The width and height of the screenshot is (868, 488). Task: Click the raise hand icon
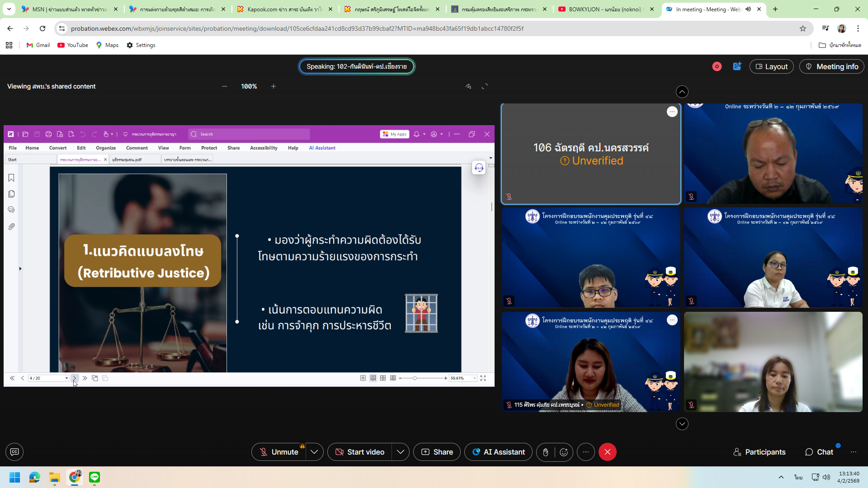546,452
